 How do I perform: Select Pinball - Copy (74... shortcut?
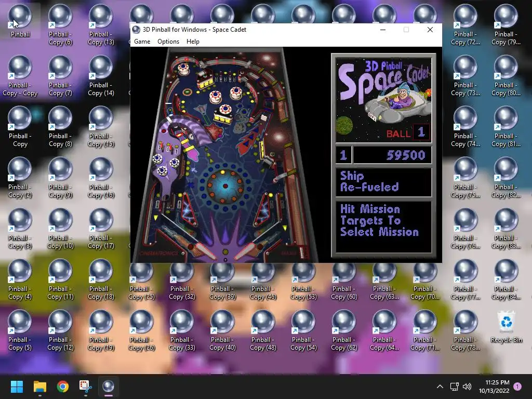465,127
